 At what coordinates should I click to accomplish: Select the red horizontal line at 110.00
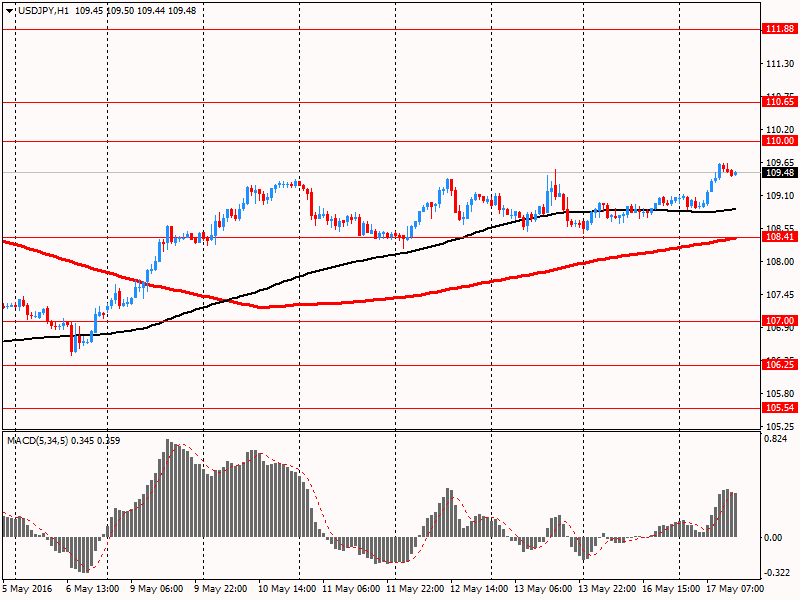point(382,141)
